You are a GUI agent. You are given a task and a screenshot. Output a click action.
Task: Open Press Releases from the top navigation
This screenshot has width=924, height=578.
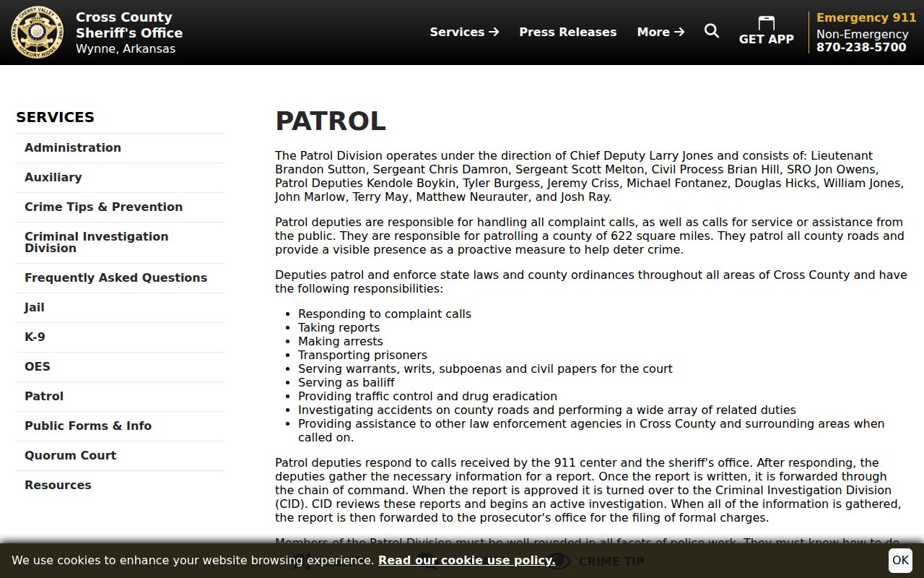[568, 32]
